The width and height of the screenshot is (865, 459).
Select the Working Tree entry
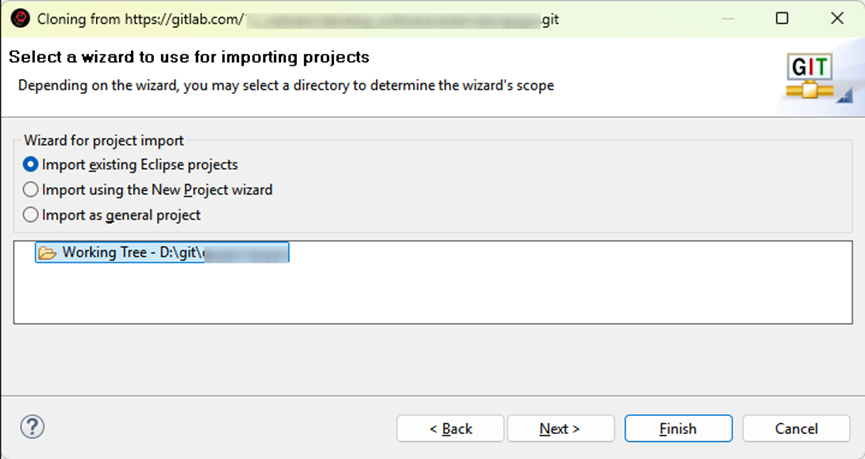(x=160, y=253)
